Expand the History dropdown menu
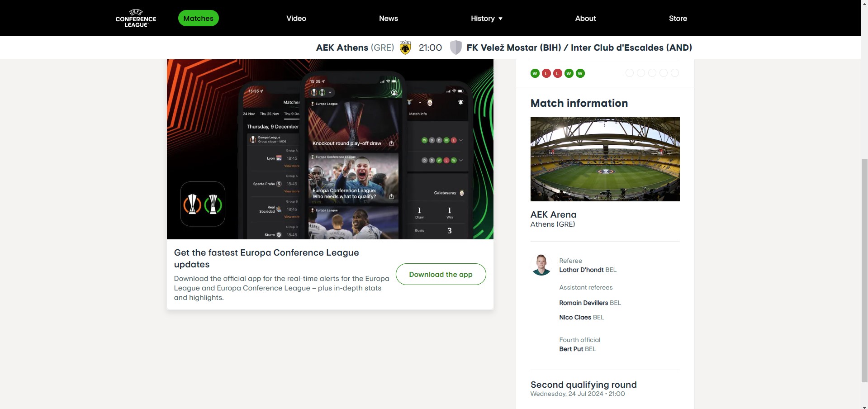 pyautogui.click(x=487, y=19)
